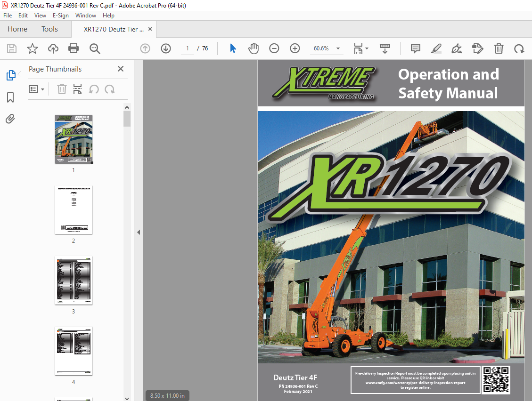Screen dimensions: 532x401
Task: Select page 2 thumbnail
Action: coord(74,210)
